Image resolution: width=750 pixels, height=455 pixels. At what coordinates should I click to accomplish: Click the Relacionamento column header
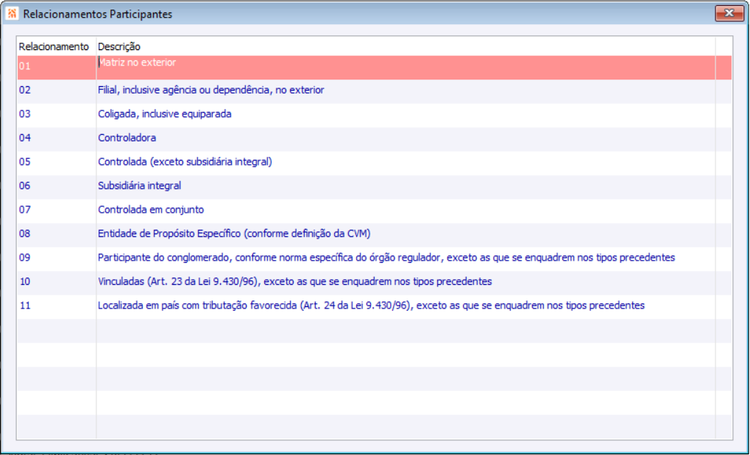click(54, 46)
